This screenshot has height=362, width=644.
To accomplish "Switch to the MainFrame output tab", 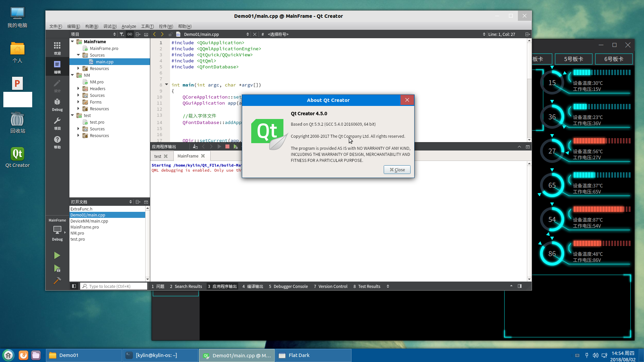I will (188, 156).
